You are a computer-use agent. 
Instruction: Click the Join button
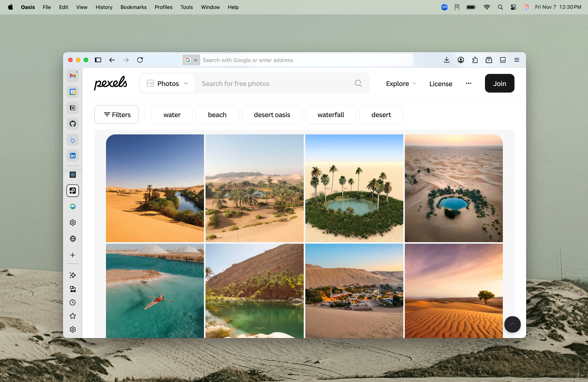499,83
